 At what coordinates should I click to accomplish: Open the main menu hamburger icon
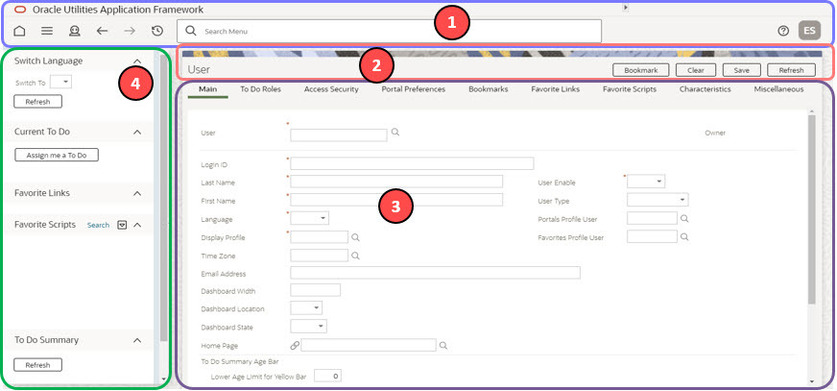point(47,31)
